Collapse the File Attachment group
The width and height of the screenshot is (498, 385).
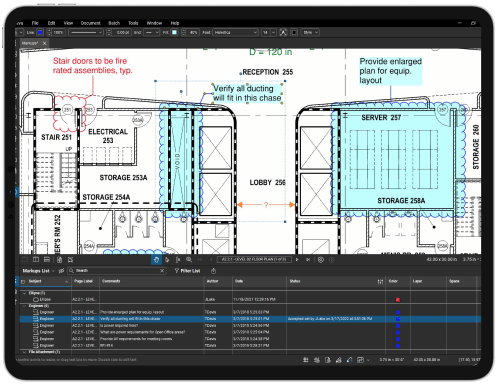click(x=24, y=352)
